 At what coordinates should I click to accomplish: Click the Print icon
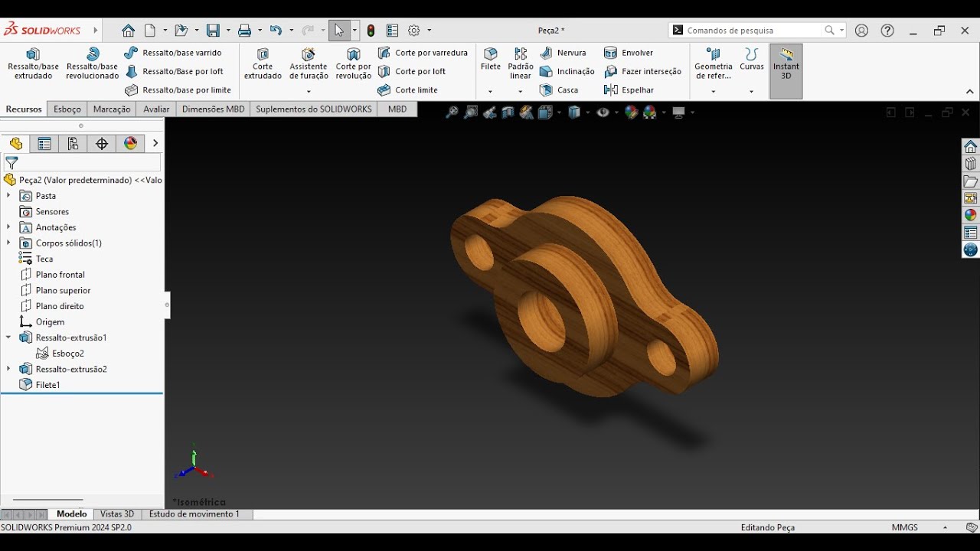tap(244, 31)
